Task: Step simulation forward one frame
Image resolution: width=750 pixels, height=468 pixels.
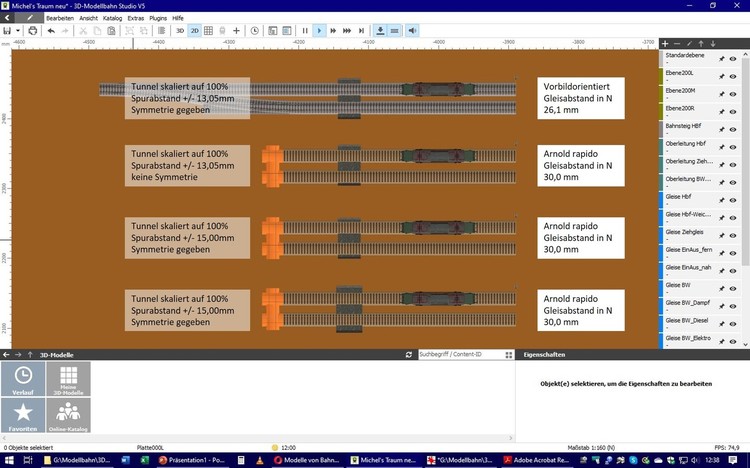Action: click(x=362, y=31)
